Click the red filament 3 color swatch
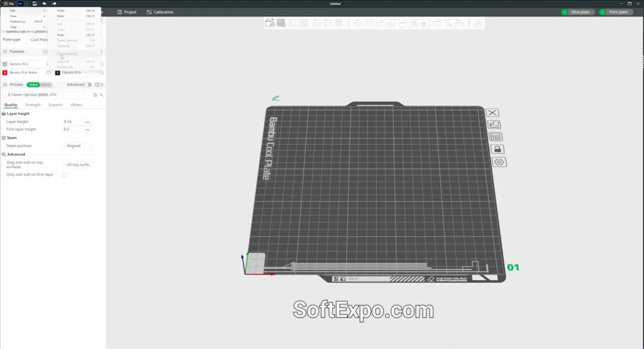The height and width of the screenshot is (349, 644). [x=5, y=73]
